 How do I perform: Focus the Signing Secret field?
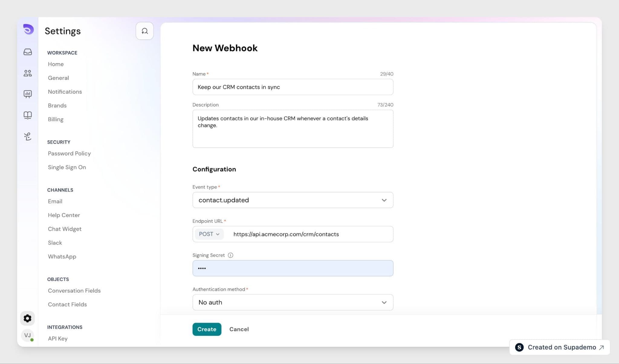click(293, 268)
